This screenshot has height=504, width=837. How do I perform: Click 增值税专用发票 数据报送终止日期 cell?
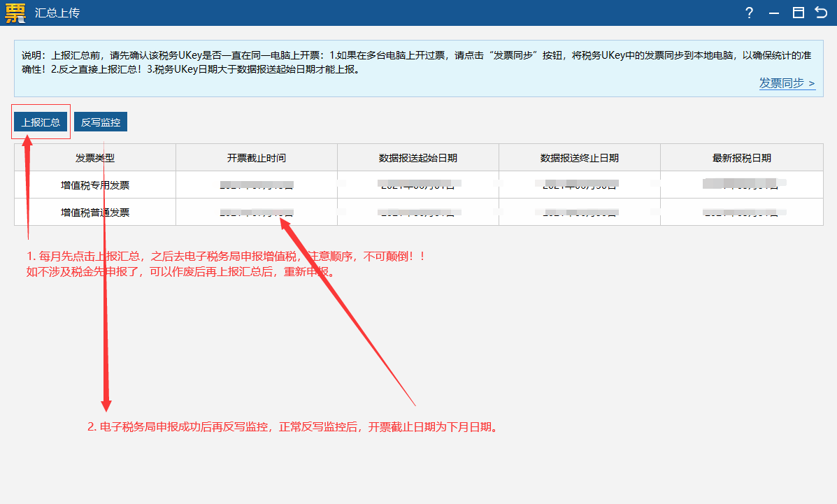coord(580,185)
